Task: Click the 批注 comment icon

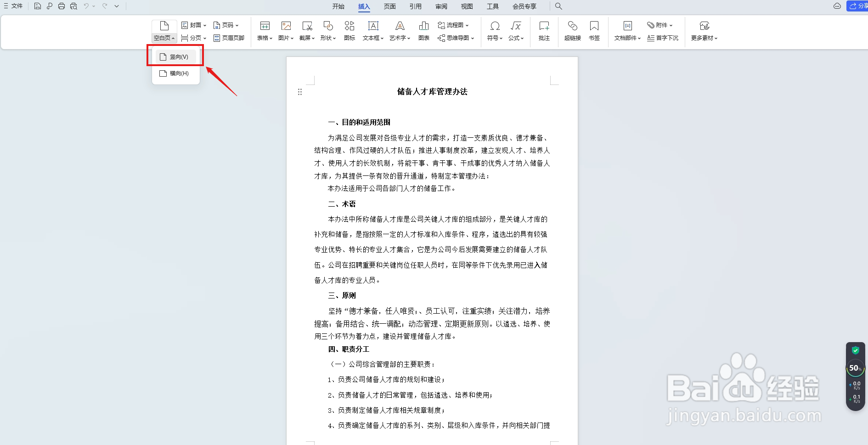Action: point(544,26)
